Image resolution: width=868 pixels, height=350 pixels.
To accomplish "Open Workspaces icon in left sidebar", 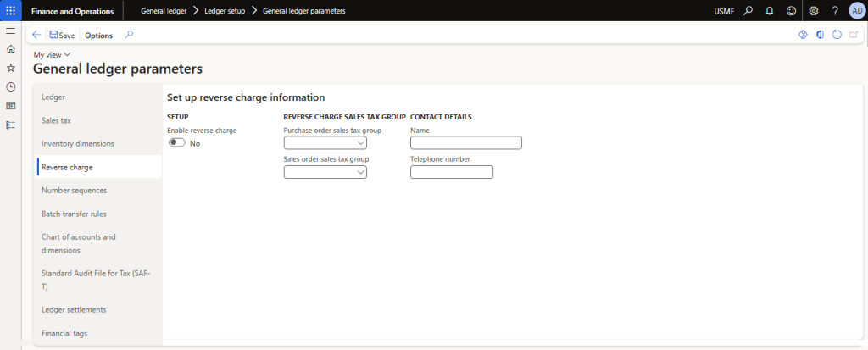I will (10, 106).
